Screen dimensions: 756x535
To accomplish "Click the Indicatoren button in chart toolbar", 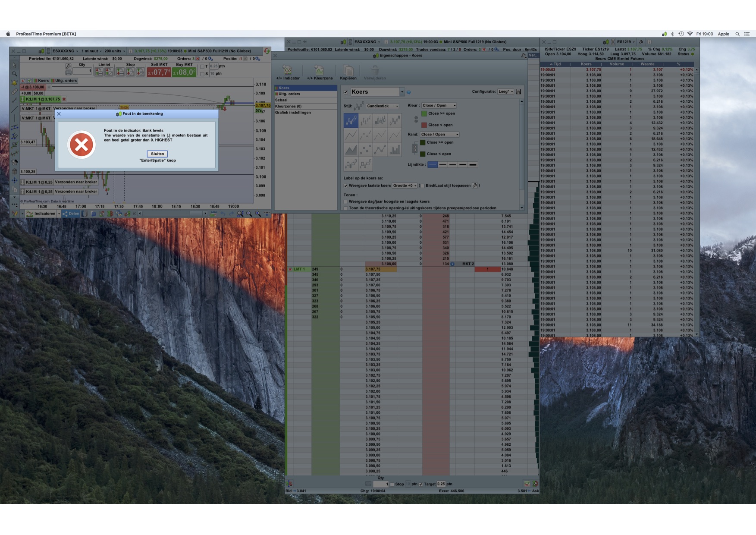I will (41, 214).
